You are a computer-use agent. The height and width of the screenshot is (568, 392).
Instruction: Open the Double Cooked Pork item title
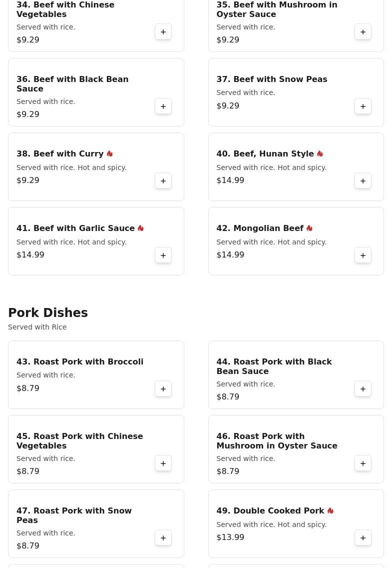[x=270, y=511]
